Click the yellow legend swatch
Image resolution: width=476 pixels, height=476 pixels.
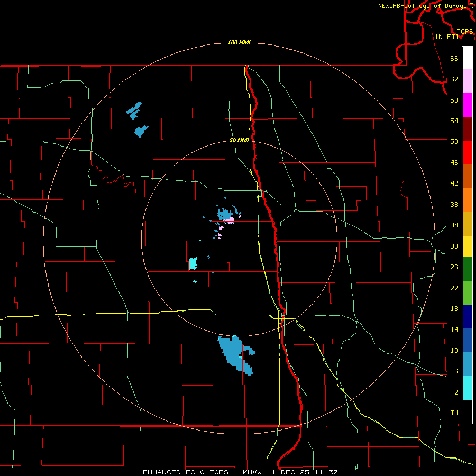point(467,246)
